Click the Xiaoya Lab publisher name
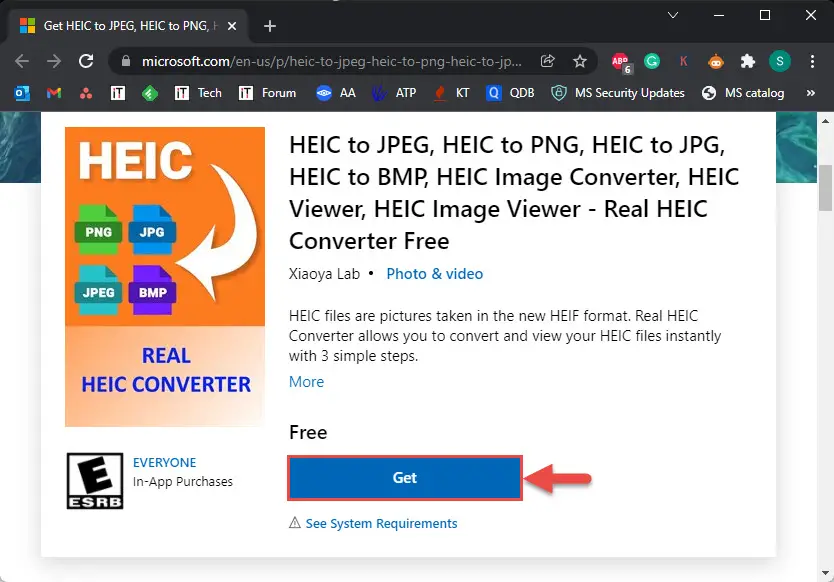 [324, 273]
